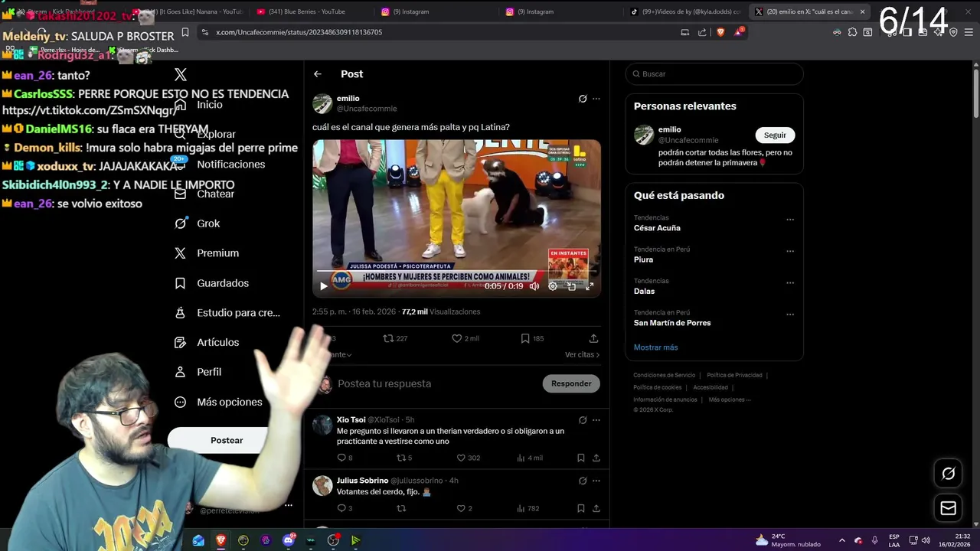Viewport: 980px width, 551px height.
Task: Follow emilio with the Seguir button
Action: click(x=775, y=135)
